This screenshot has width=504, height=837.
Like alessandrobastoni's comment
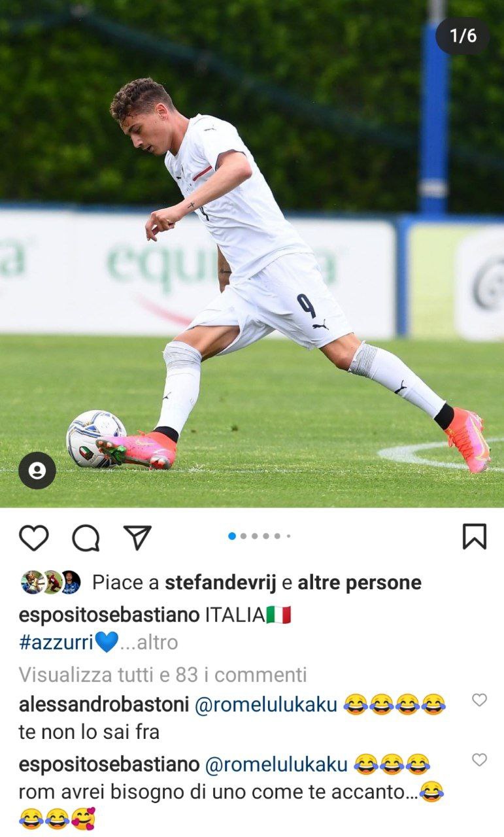(480, 700)
